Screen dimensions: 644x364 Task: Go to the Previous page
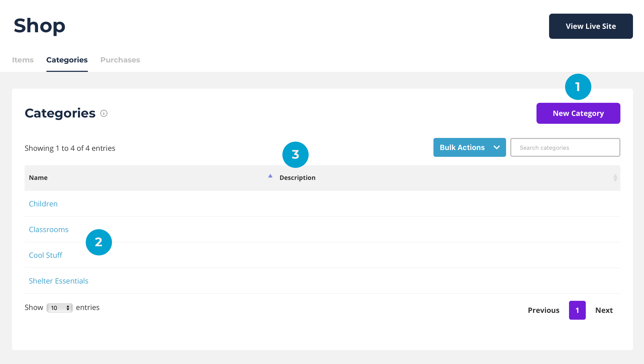tap(544, 310)
